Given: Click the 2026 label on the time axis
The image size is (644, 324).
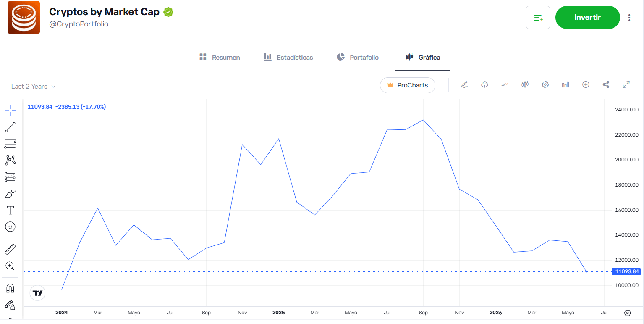Looking at the screenshot, I should [x=496, y=313].
